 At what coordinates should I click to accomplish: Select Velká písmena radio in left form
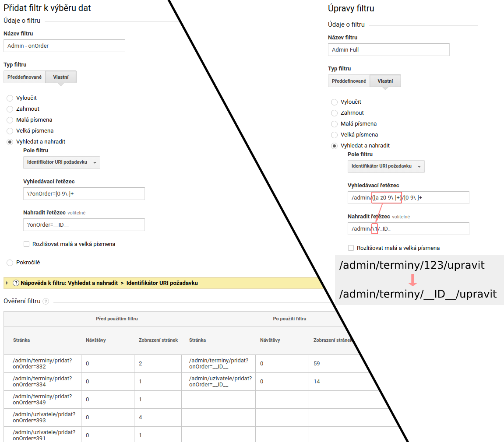click(10, 131)
